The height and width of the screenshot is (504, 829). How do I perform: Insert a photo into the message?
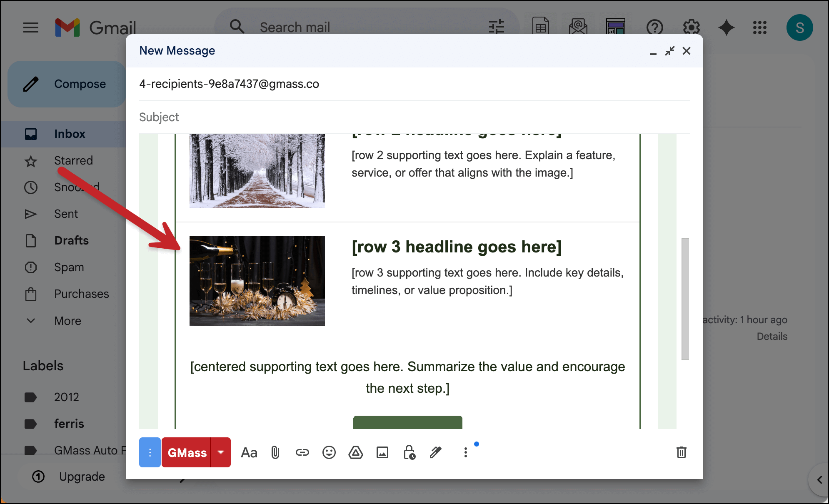coord(382,452)
